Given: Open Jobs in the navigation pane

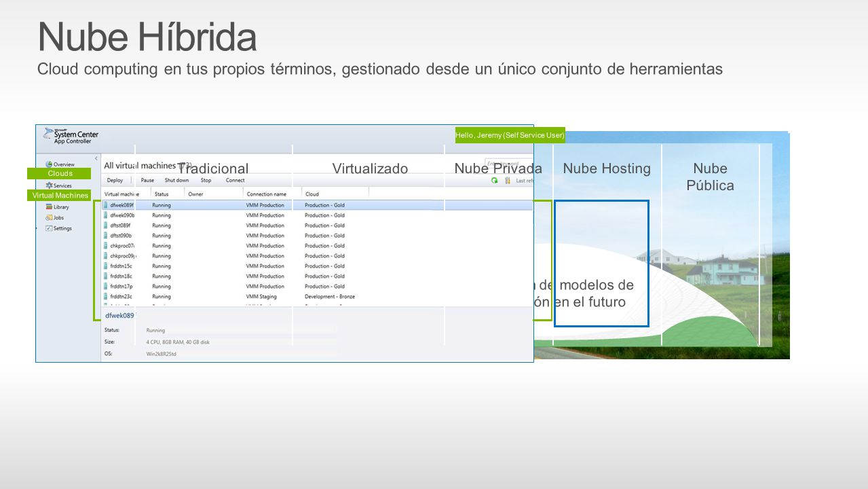Looking at the screenshot, I should pyautogui.click(x=54, y=217).
